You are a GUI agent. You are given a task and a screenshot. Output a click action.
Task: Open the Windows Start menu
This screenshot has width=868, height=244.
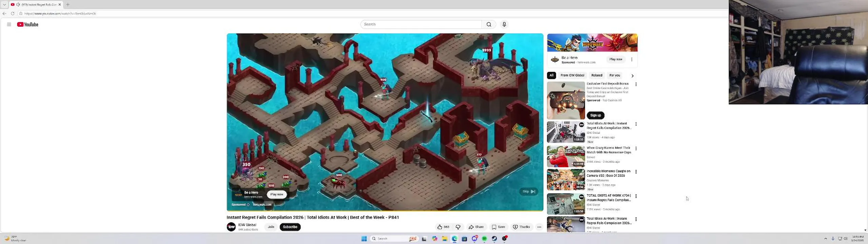point(364,239)
